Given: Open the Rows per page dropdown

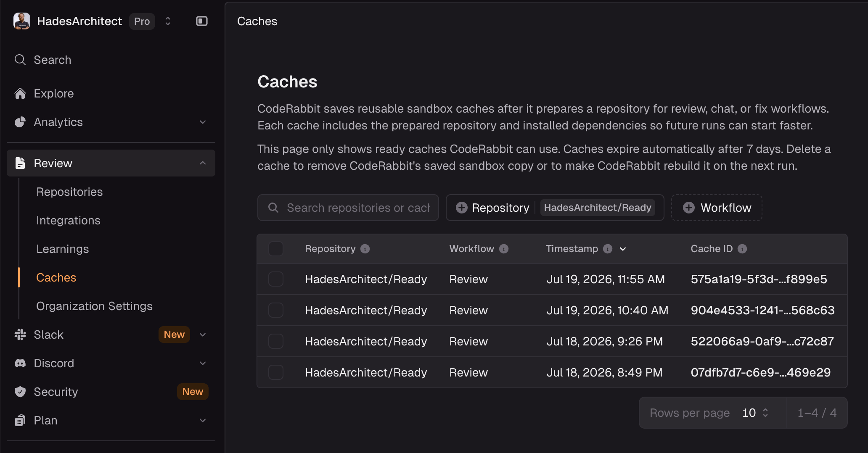Looking at the screenshot, I should 755,413.
